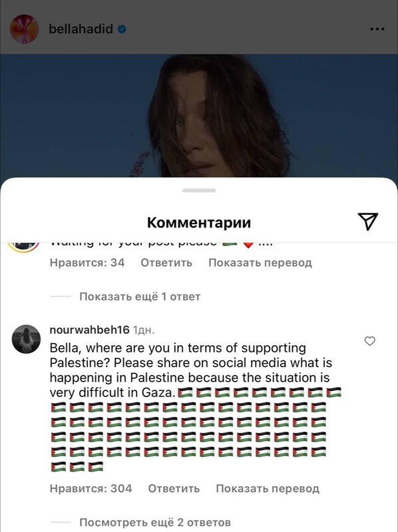
Task: Tap the comments sheet drag handle
Action: 199,190
